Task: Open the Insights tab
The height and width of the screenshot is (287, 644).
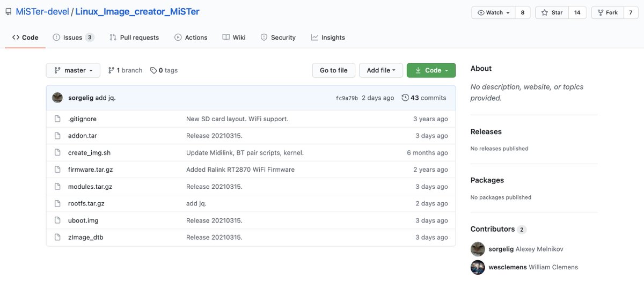Action: (328, 38)
